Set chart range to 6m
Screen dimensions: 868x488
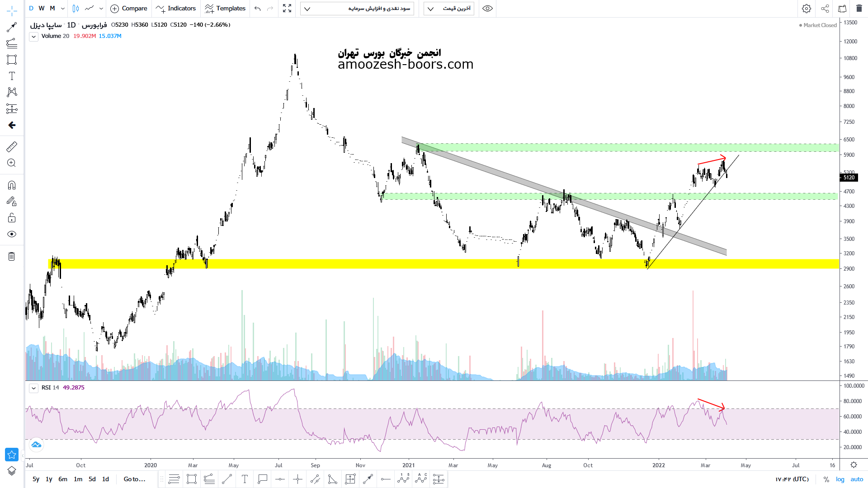tap(63, 479)
